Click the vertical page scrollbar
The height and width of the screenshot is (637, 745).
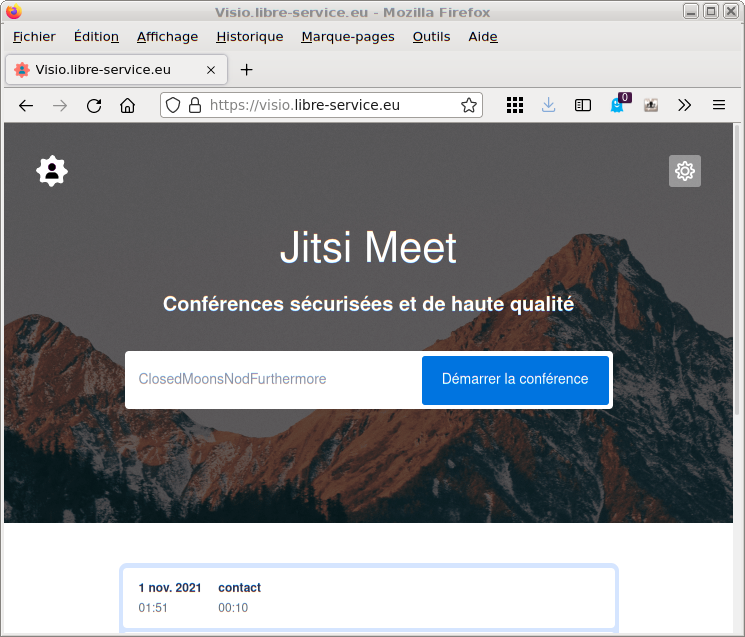click(x=737, y=268)
